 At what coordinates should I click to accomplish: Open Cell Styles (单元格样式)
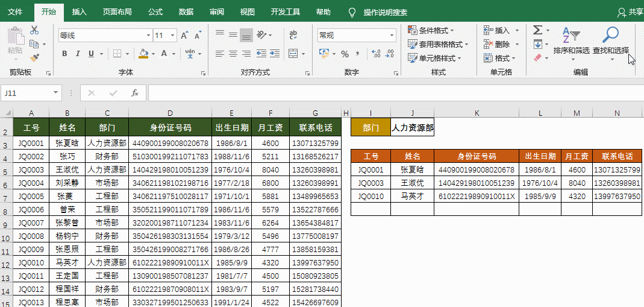(434, 59)
